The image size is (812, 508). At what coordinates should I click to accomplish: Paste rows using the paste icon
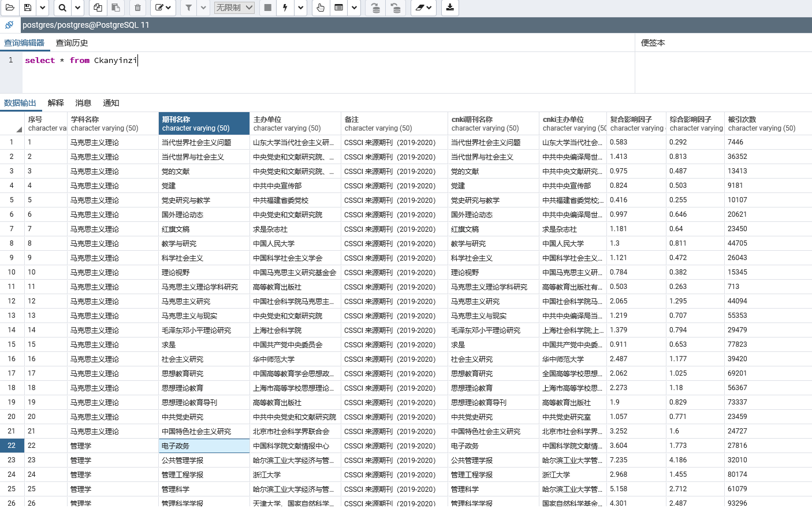click(x=116, y=8)
